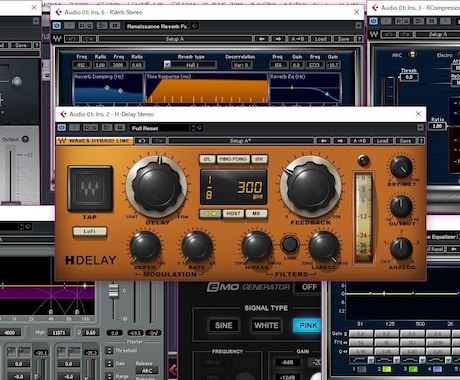The image size is (460, 380).
Task: Click Reverb EQ graph in RVerb
Action: 305,88
